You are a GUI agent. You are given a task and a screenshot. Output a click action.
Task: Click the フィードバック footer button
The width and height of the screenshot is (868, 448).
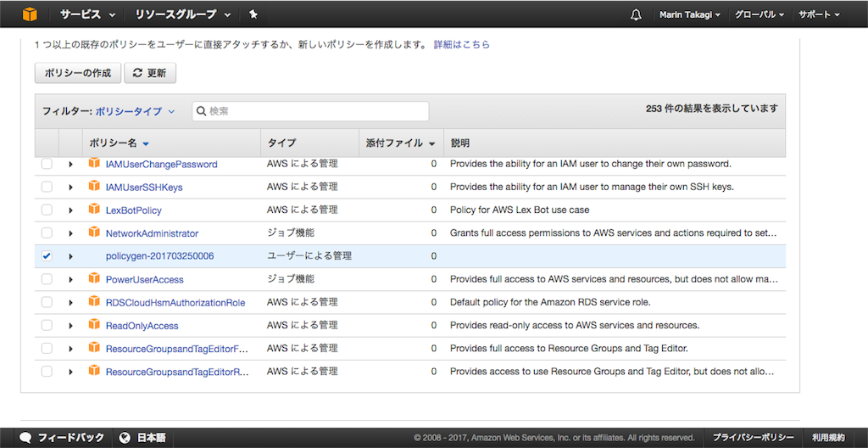(x=61, y=437)
